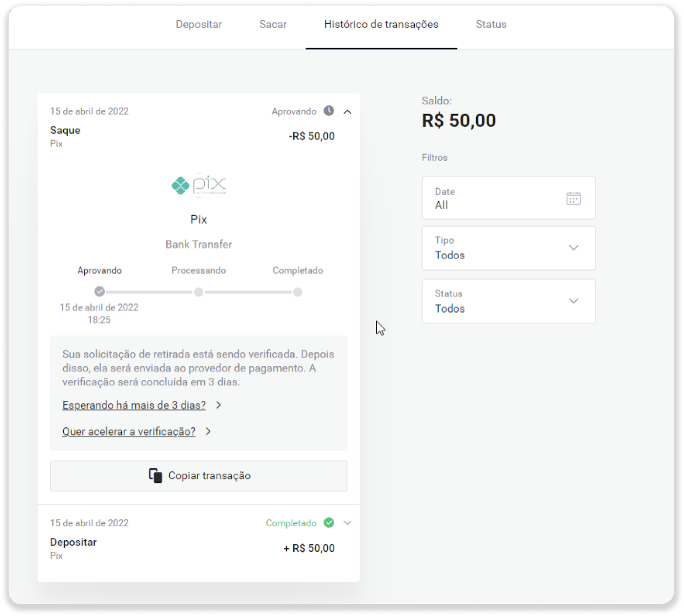Switch to the Depositar tab

pyautogui.click(x=199, y=24)
